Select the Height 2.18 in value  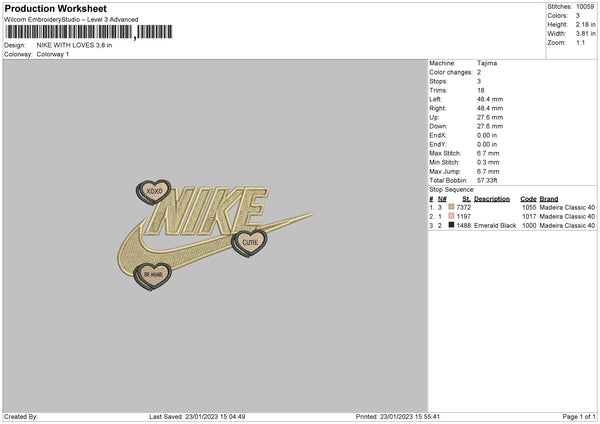[x=585, y=24]
